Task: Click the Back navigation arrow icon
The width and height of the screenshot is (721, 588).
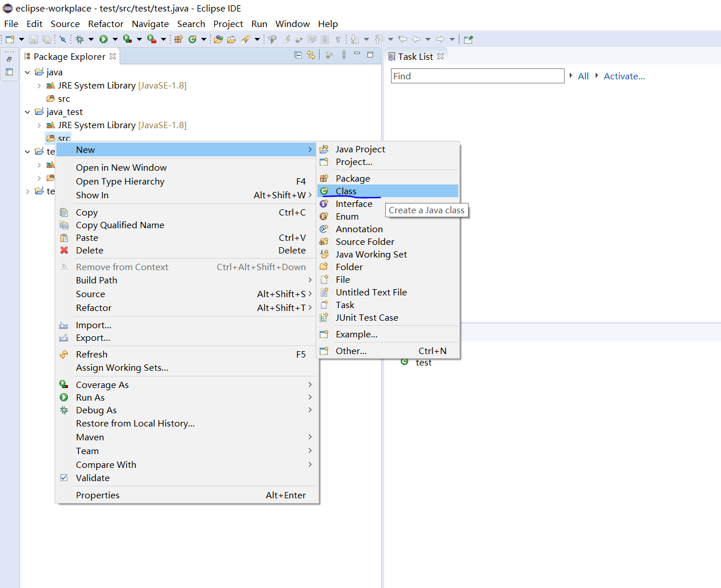Action: [416, 39]
